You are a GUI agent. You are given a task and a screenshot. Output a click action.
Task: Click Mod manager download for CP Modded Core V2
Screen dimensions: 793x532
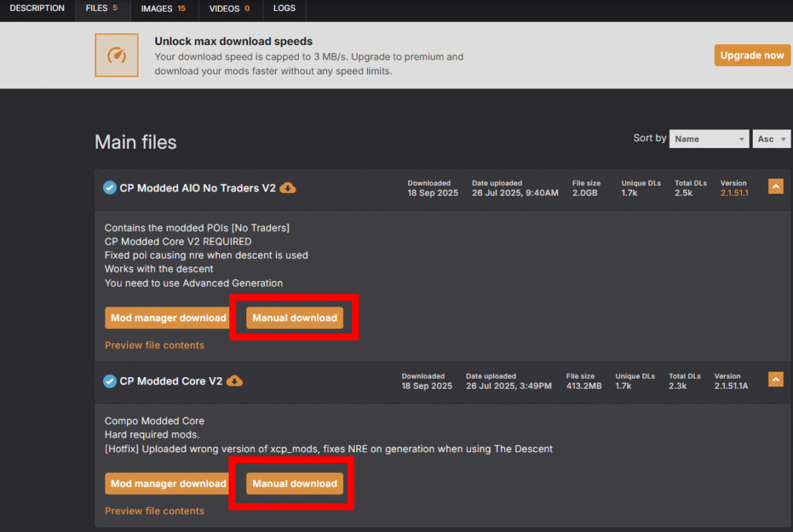168,483
